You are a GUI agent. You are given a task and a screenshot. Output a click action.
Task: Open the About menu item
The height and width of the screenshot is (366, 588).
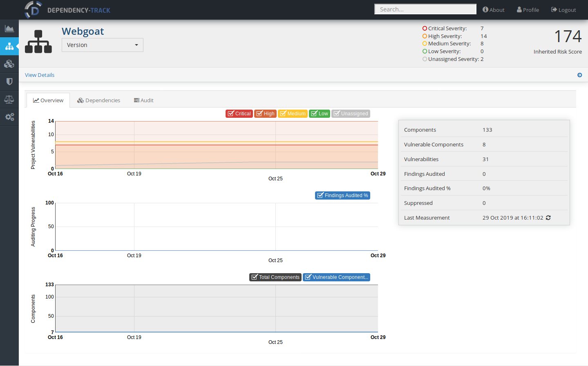coord(493,10)
